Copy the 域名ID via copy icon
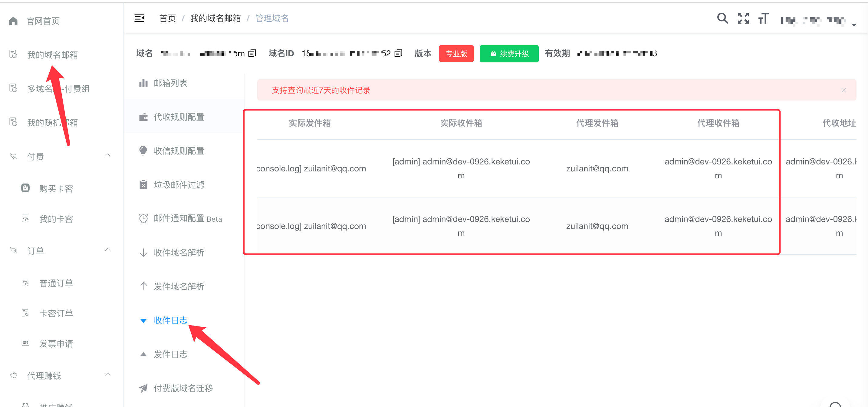 pyautogui.click(x=398, y=53)
